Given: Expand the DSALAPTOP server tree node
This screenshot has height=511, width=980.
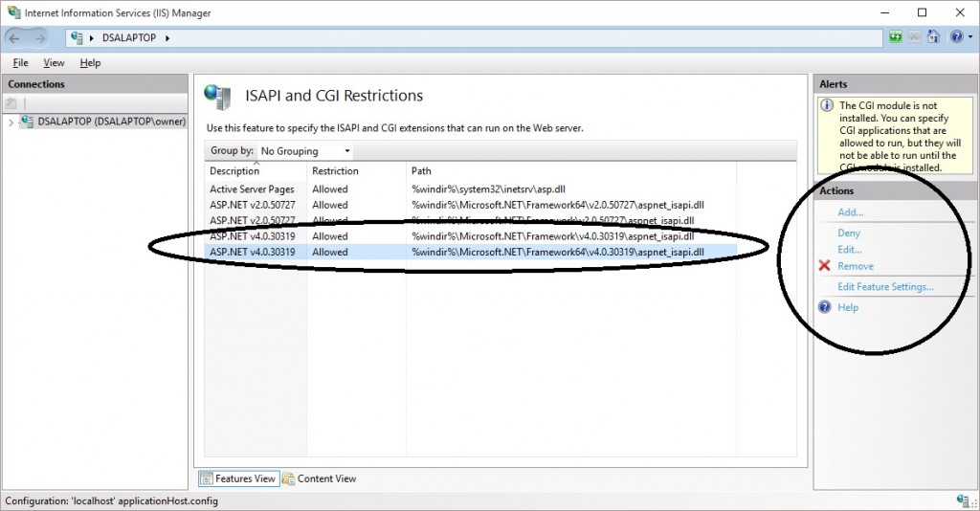Looking at the screenshot, I should 11,122.
